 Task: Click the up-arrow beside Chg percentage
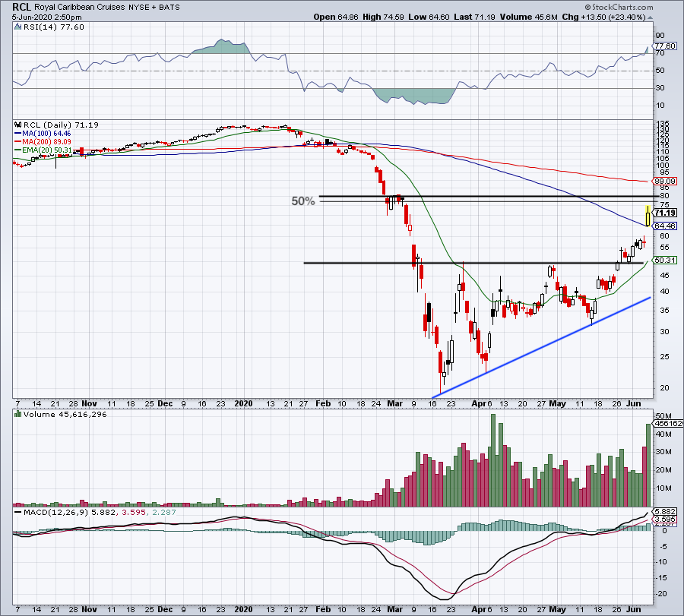(x=650, y=17)
